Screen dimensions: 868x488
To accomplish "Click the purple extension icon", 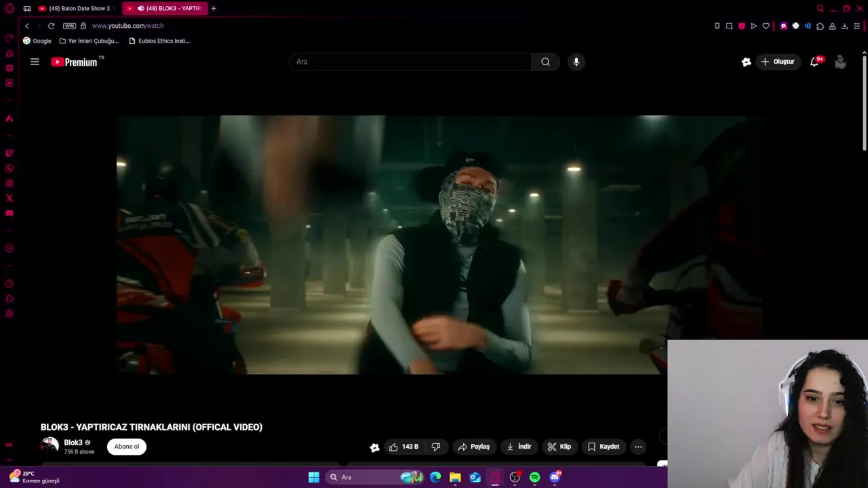I will 783,26.
